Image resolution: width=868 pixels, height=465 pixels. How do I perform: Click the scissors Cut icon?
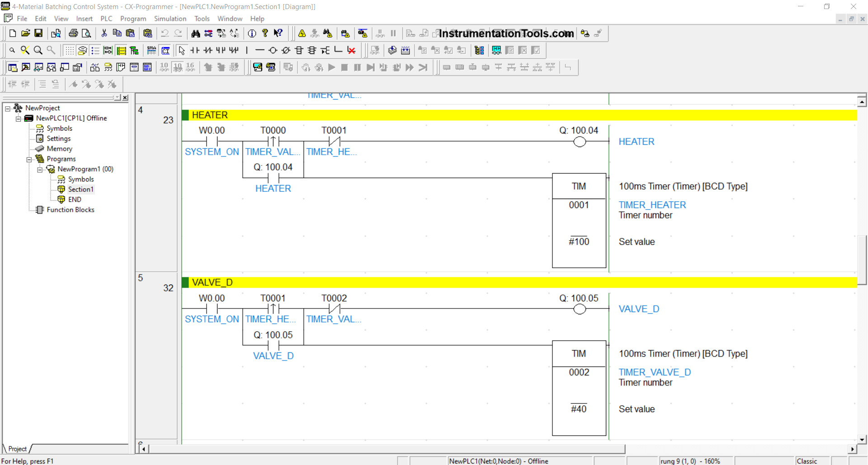(104, 33)
